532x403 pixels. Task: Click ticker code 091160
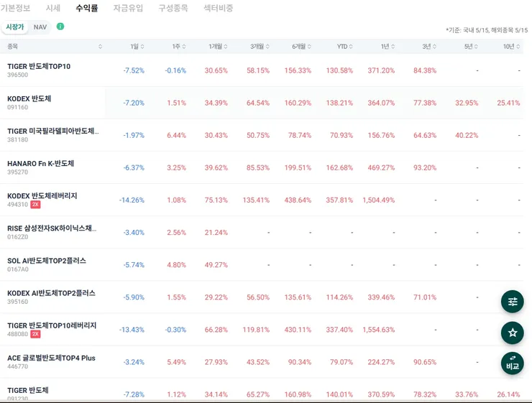pyautogui.click(x=18, y=108)
